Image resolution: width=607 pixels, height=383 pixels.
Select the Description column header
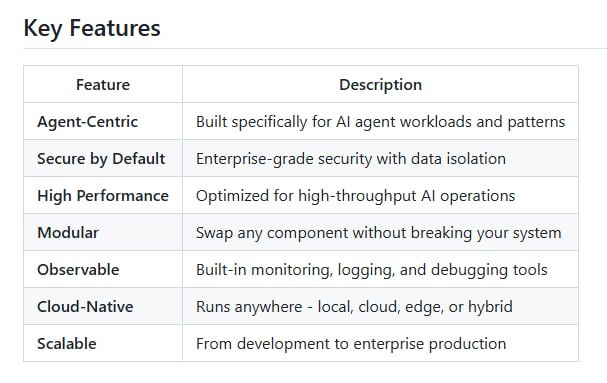(380, 84)
